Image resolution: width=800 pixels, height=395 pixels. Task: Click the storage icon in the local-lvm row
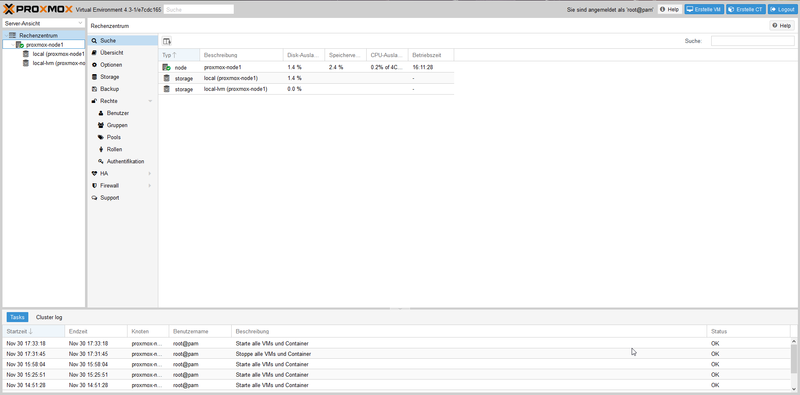[x=166, y=89]
